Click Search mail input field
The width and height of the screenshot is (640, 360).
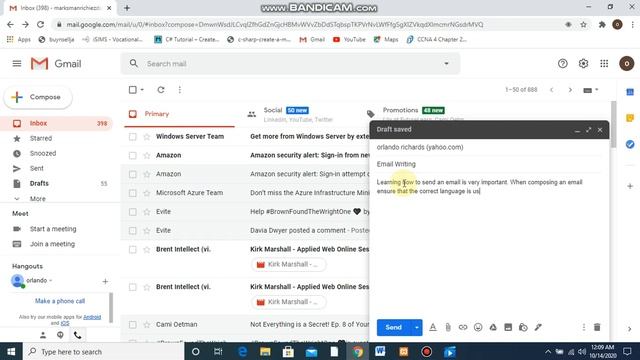click(x=291, y=64)
